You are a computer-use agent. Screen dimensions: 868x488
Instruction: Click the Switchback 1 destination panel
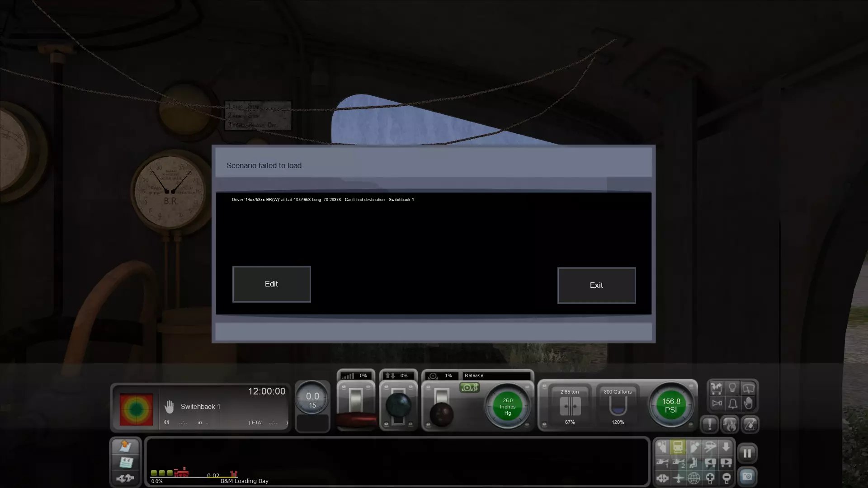coord(200,407)
